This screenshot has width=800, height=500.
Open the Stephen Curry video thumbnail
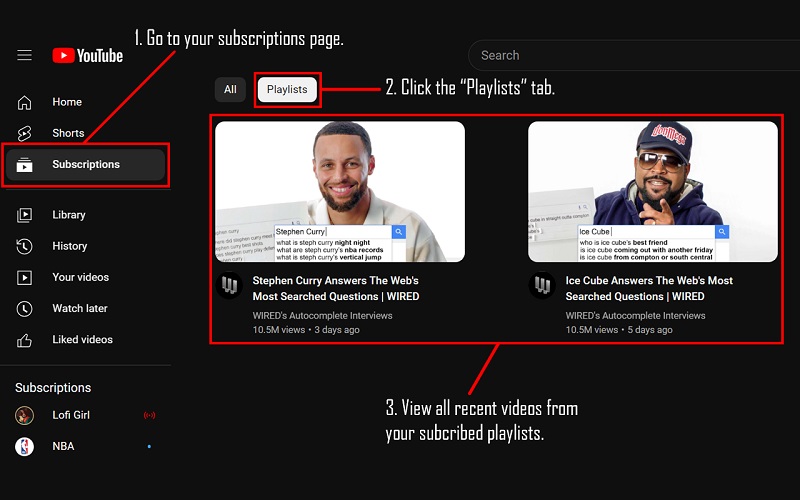point(340,192)
